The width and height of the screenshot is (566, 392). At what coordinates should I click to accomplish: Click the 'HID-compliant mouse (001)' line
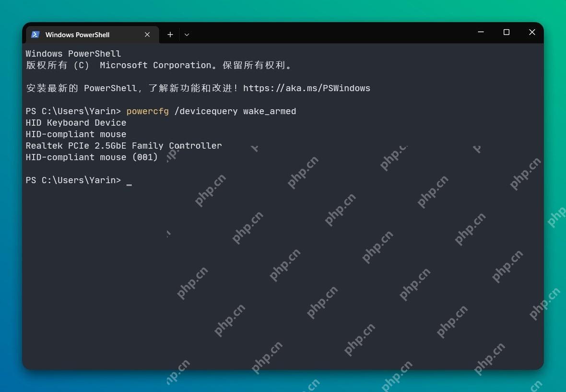[92, 157]
